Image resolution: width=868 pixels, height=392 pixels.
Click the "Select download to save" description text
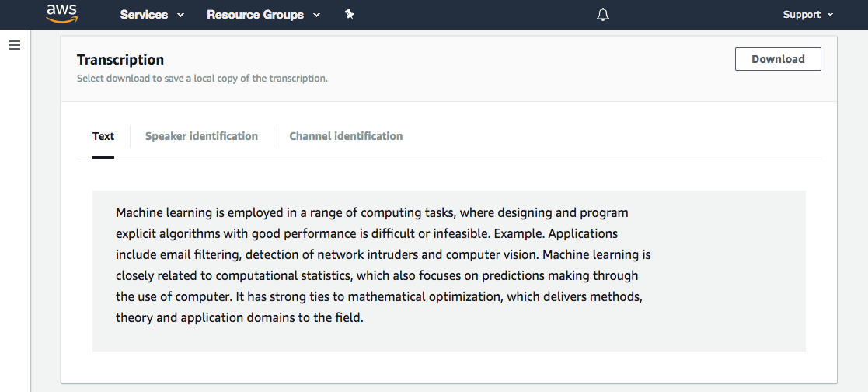coord(202,79)
